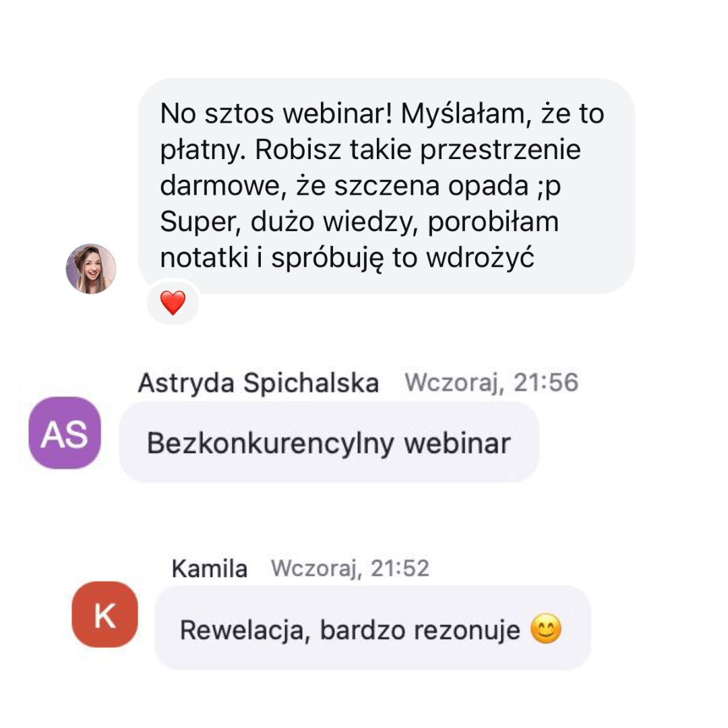Click the line "płatny. Robisz takie przestrzenie"
The height and width of the screenshot is (728, 728).
(x=370, y=150)
